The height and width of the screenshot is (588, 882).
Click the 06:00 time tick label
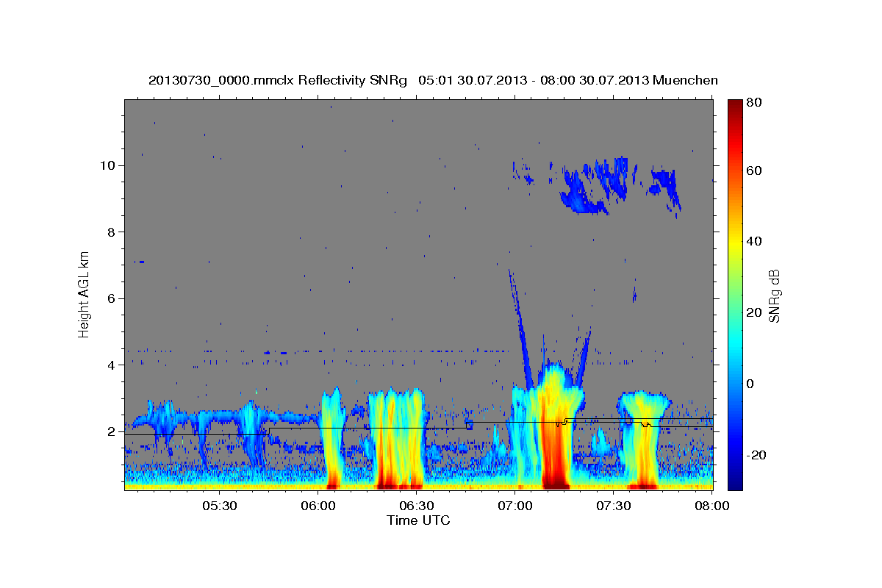[318, 506]
